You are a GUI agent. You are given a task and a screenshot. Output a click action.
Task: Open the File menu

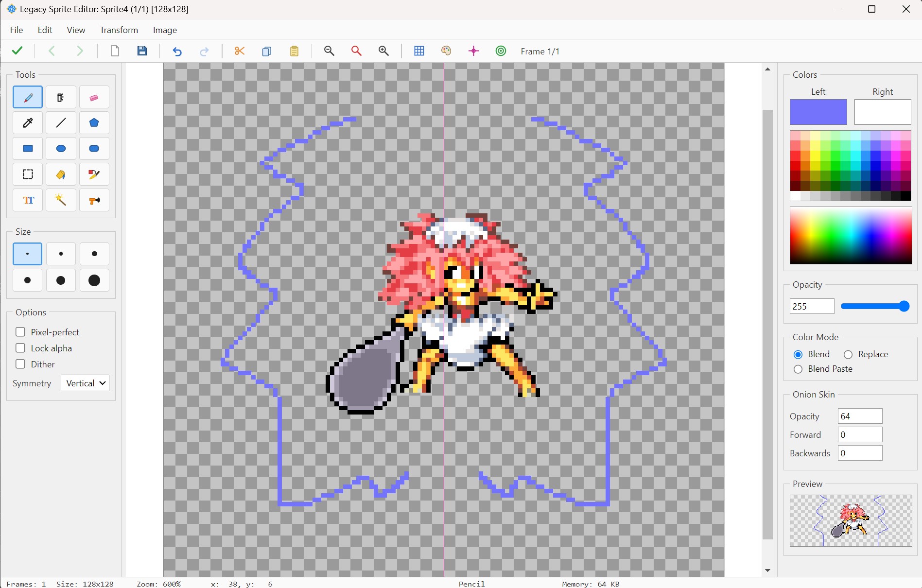coord(17,30)
